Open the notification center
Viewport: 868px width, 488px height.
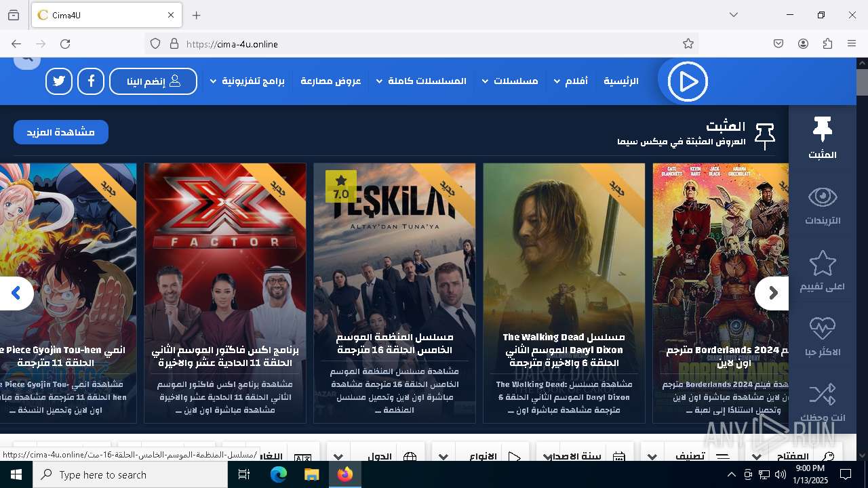[x=846, y=474]
